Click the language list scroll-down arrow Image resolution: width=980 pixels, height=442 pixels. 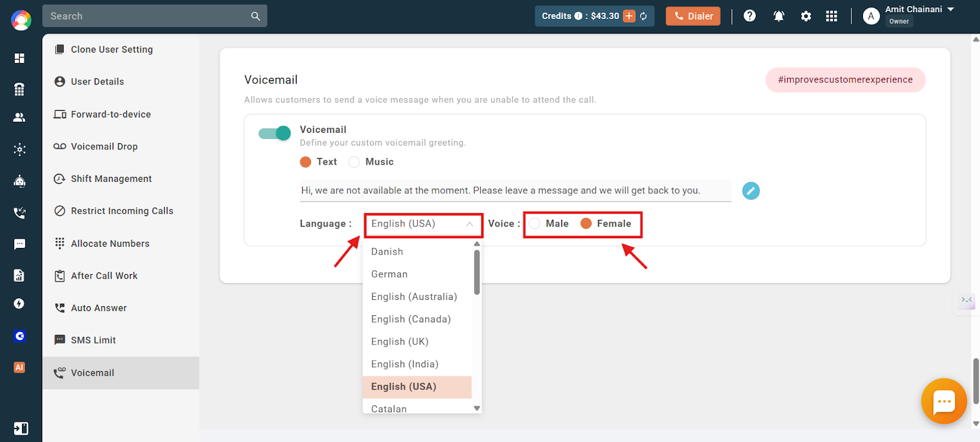tap(477, 408)
